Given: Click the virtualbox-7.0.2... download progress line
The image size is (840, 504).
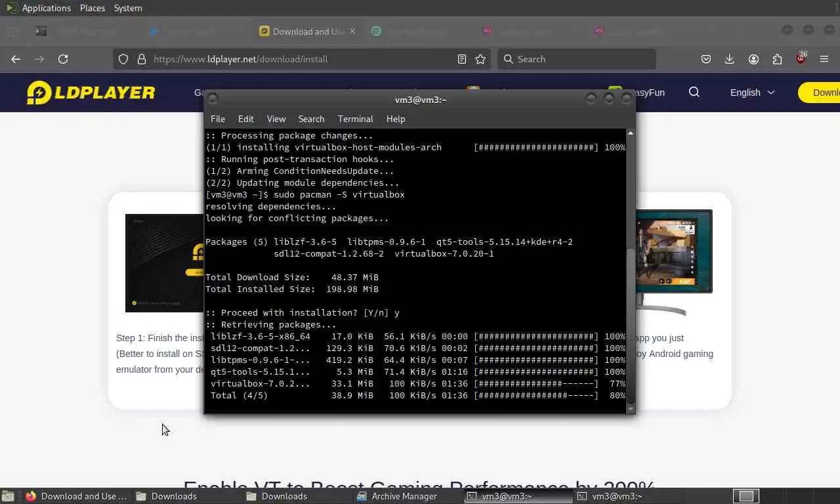Looking at the screenshot, I should [x=417, y=383].
